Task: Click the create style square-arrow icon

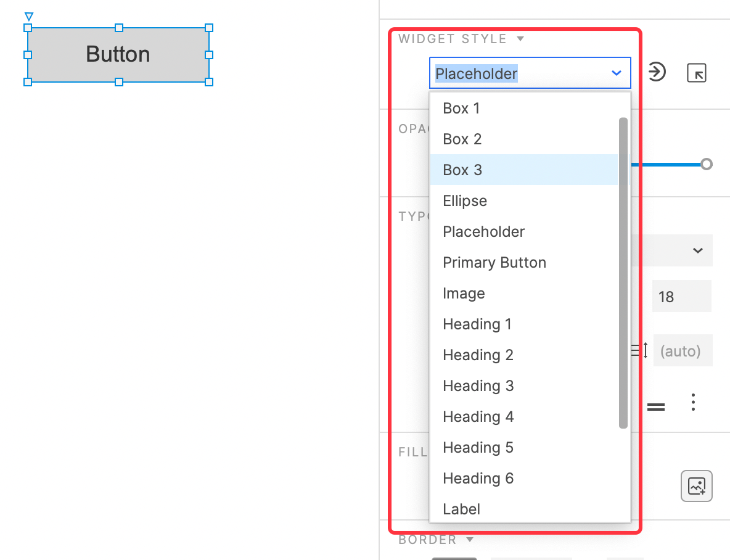Action: [x=697, y=73]
